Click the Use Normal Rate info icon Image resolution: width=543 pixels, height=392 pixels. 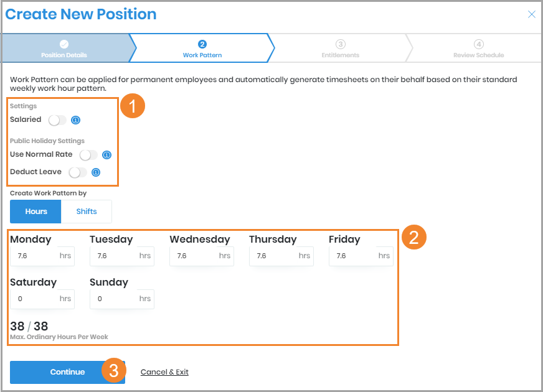106,155
